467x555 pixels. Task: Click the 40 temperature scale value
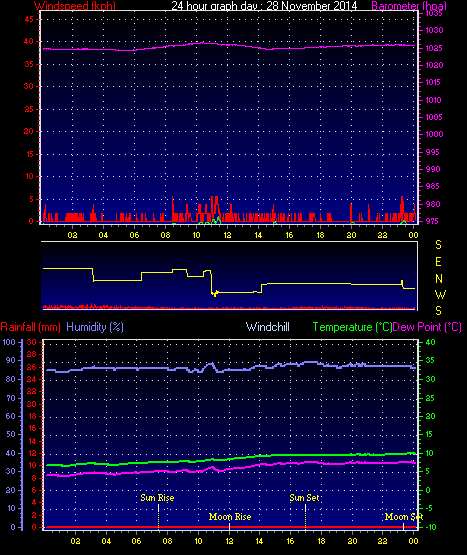click(430, 342)
